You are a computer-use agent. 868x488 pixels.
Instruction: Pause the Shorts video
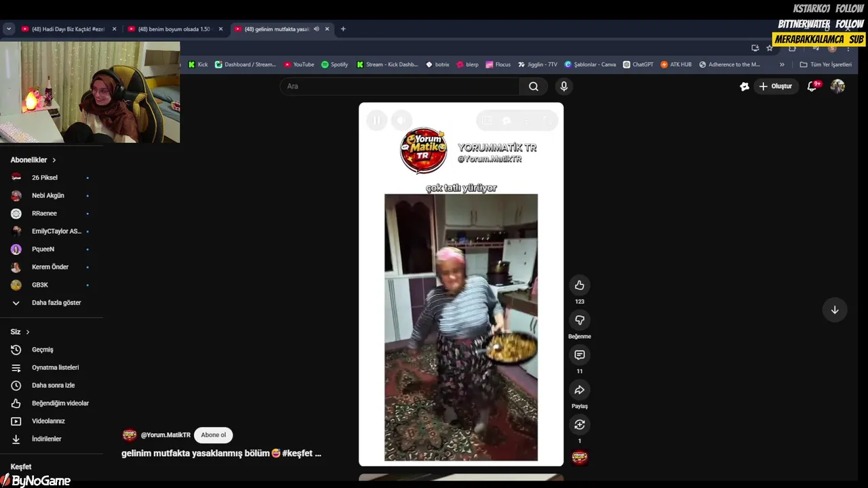[x=376, y=121]
